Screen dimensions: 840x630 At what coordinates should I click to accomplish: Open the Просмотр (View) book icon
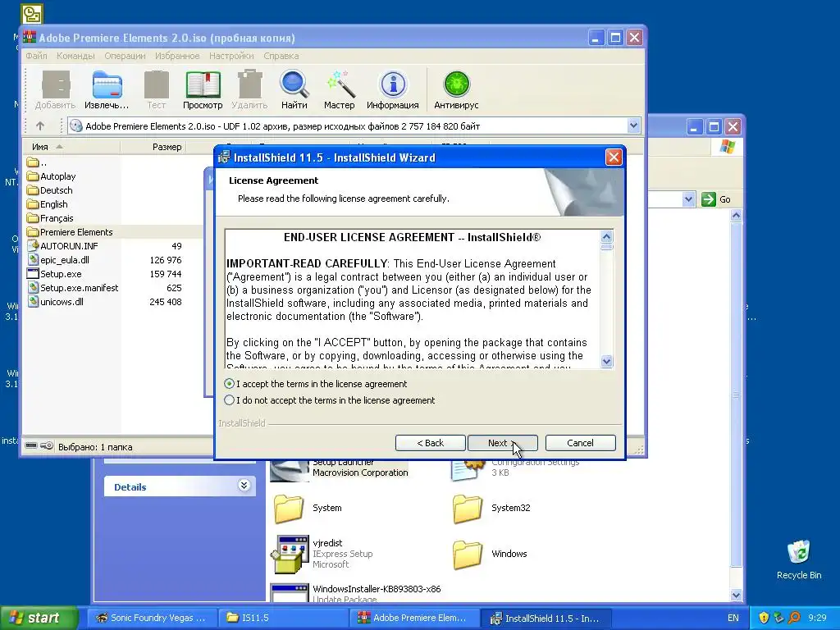click(x=203, y=90)
